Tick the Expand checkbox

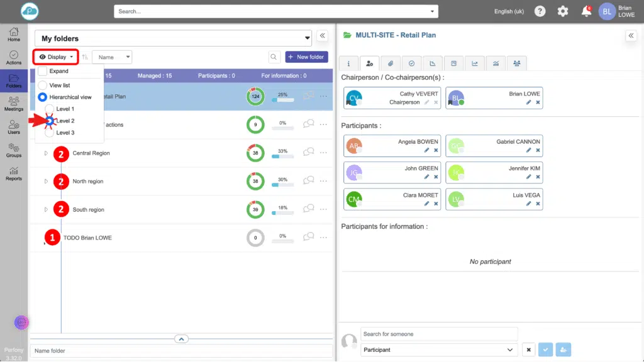pos(43,71)
